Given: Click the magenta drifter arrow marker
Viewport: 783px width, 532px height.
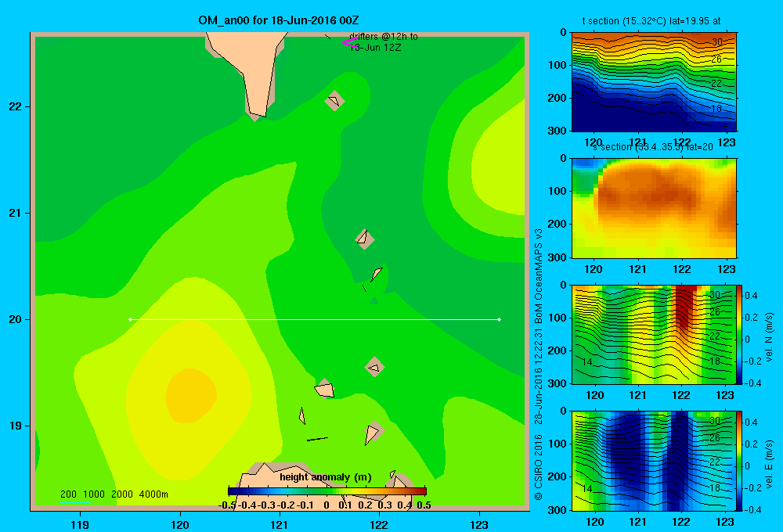Looking at the screenshot, I should pos(349,43).
